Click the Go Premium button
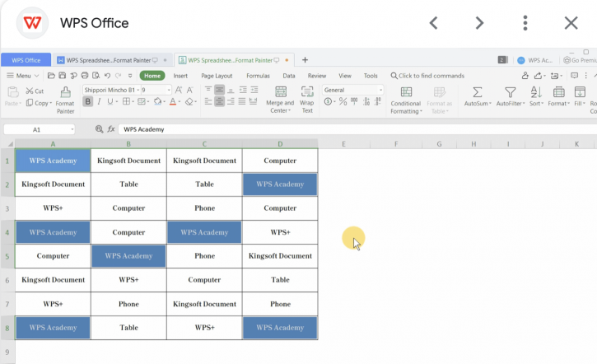The width and height of the screenshot is (597, 364). pos(579,60)
